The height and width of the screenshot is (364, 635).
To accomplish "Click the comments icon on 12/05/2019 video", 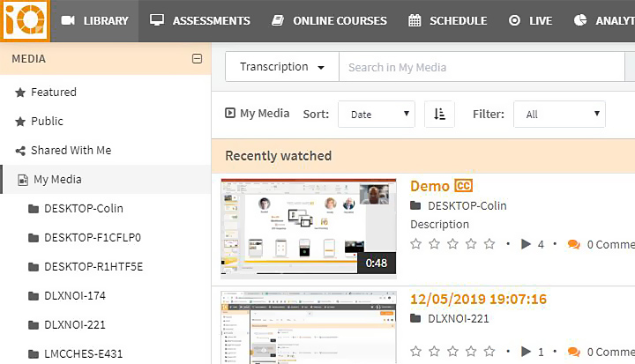I will tap(573, 352).
